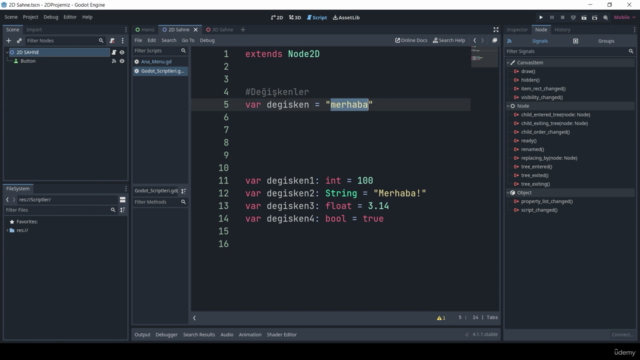Open the Mobile renderer dropdown
The image size is (640, 360).
(624, 18)
